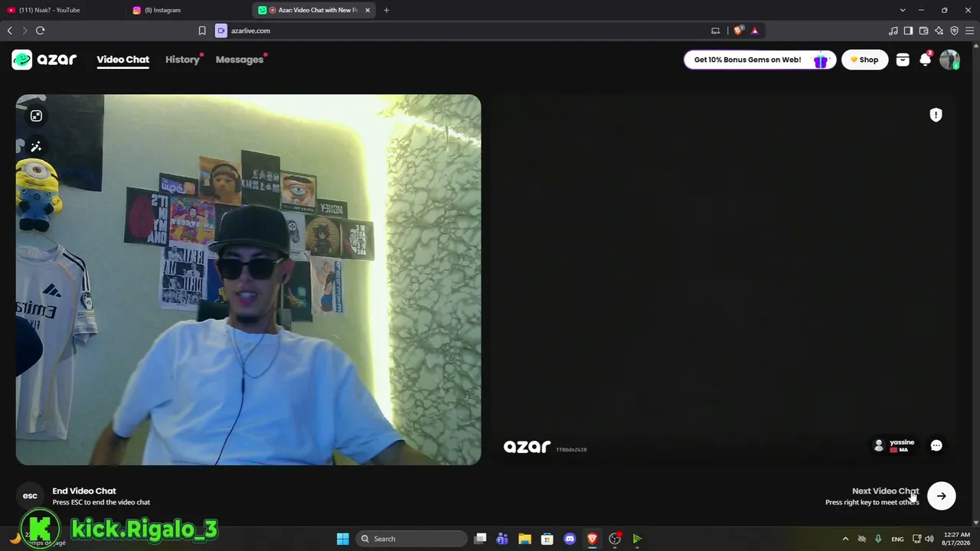The image size is (980, 551).
Task: Open the inventory box icon
Action: 903,60
